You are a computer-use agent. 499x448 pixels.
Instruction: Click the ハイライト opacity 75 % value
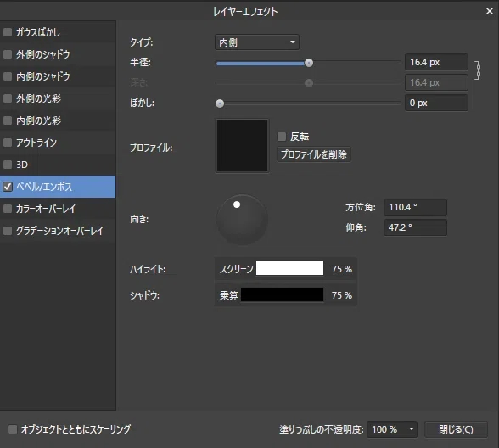pos(342,269)
